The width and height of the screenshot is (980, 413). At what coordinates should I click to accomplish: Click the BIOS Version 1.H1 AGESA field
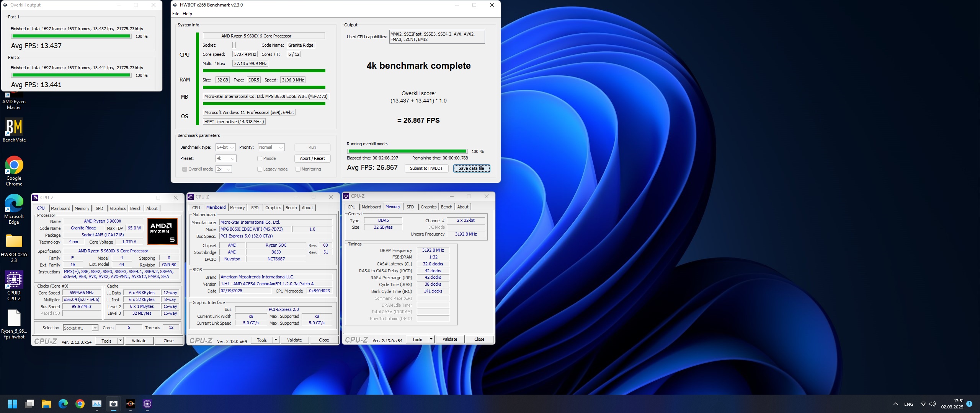point(276,284)
